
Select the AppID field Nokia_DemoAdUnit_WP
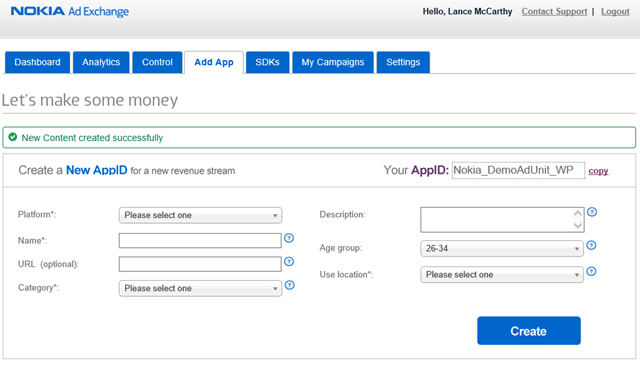coord(518,170)
